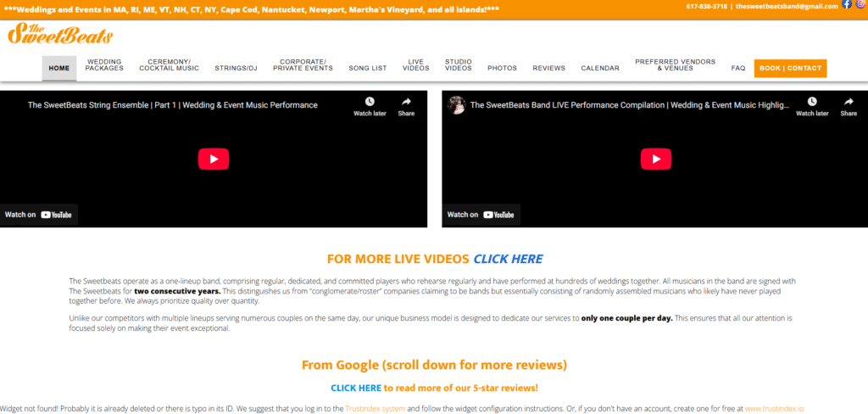868x414 pixels.
Task: Click Watch later on Band LIVE video
Action: pos(812,106)
